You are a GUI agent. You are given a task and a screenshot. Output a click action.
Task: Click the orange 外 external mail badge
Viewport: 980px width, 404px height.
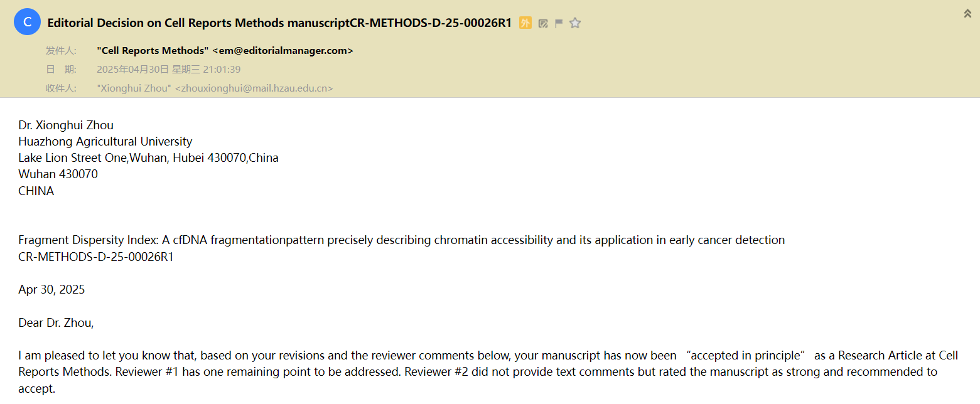coord(525,23)
